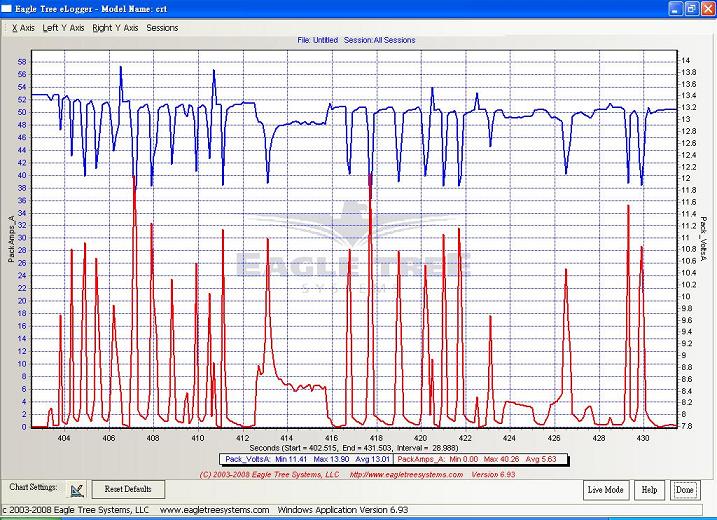Close the Eagle Tree eLogger window
Image resolution: width=717 pixels, height=520 pixels.
(x=704, y=8)
